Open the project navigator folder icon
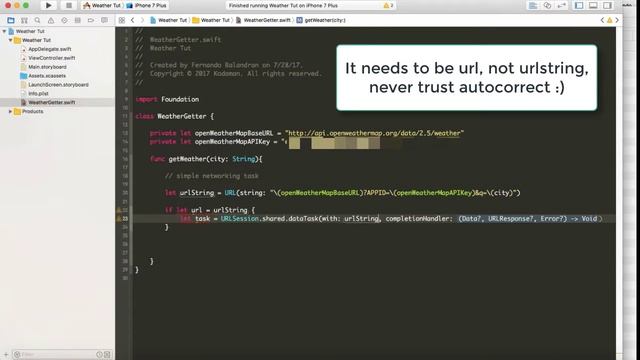Viewport: 640px width, 360px height. 11,20
